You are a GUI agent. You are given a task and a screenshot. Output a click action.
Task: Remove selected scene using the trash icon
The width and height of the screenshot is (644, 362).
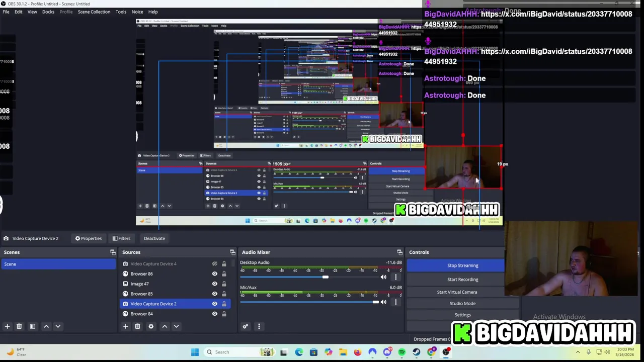[x=19, y=326]
